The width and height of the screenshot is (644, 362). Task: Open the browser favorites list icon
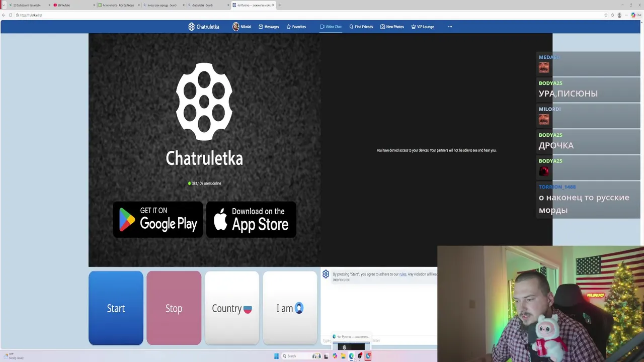click(612, 15)
